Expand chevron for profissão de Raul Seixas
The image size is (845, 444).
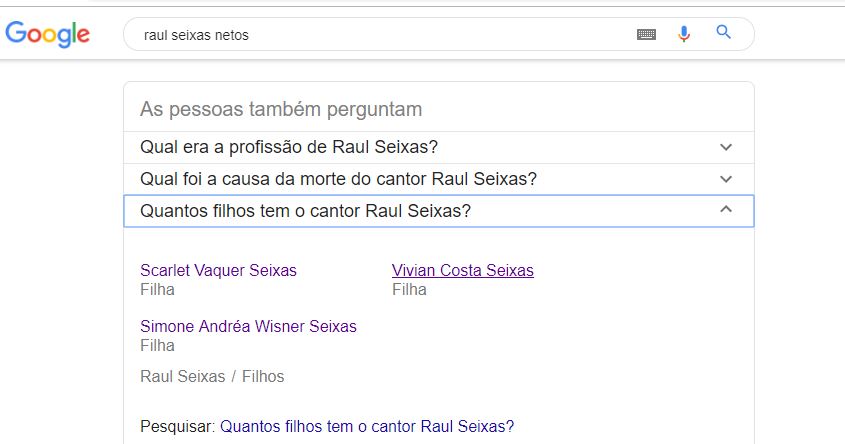coord(726,147)
